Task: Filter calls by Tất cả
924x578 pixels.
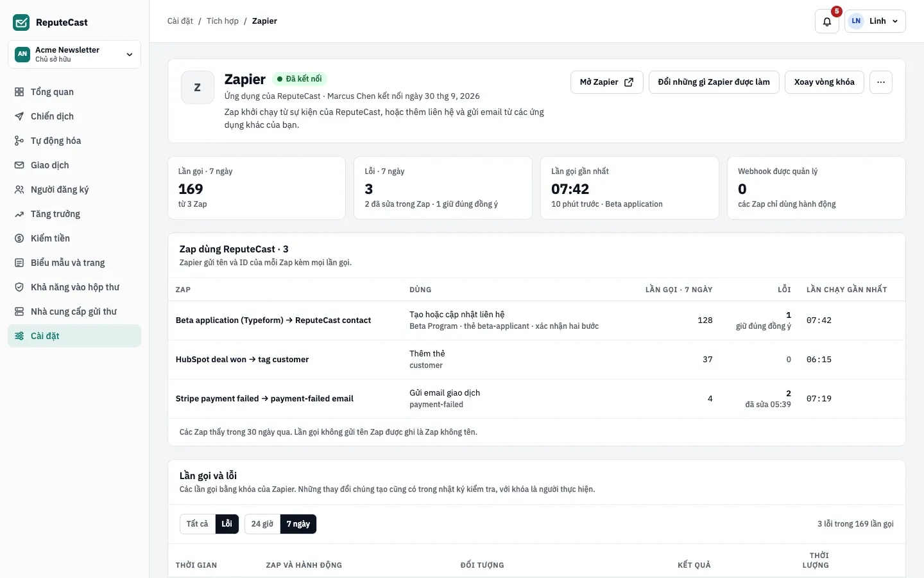Action: click(197, 524)
